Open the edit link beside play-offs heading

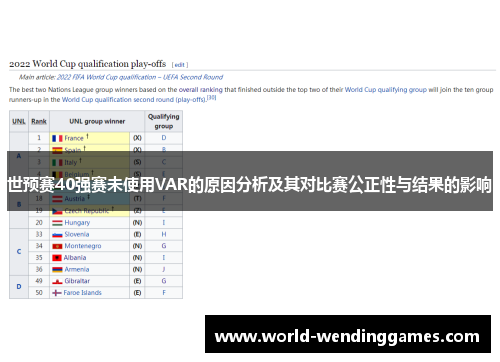180,65
